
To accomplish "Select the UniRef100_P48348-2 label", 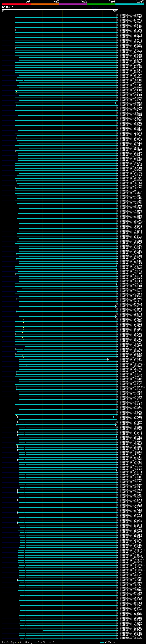I will tap(132, 387).
